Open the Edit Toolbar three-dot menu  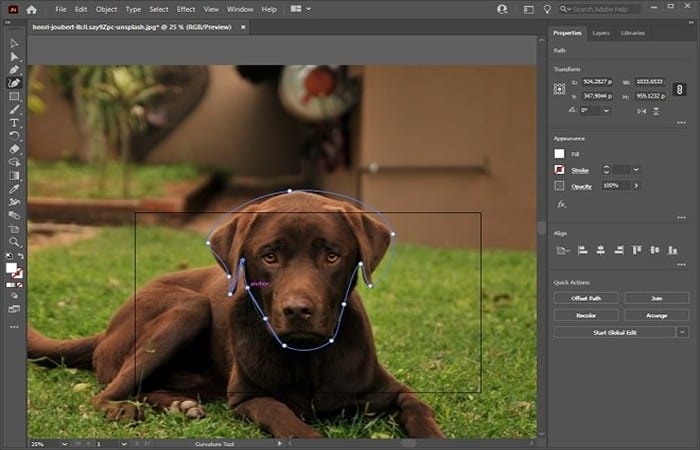pos(14,327)
